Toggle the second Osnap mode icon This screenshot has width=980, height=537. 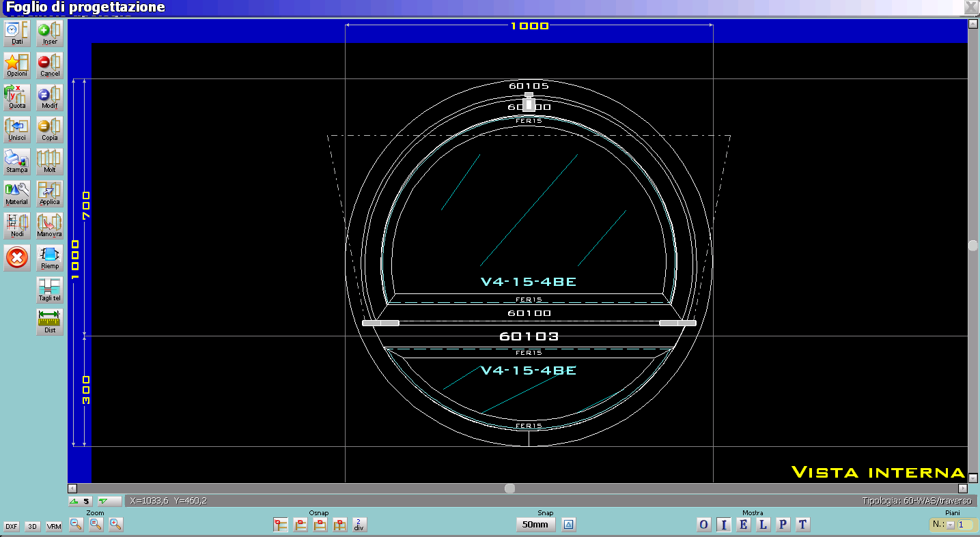click(300, 525)
